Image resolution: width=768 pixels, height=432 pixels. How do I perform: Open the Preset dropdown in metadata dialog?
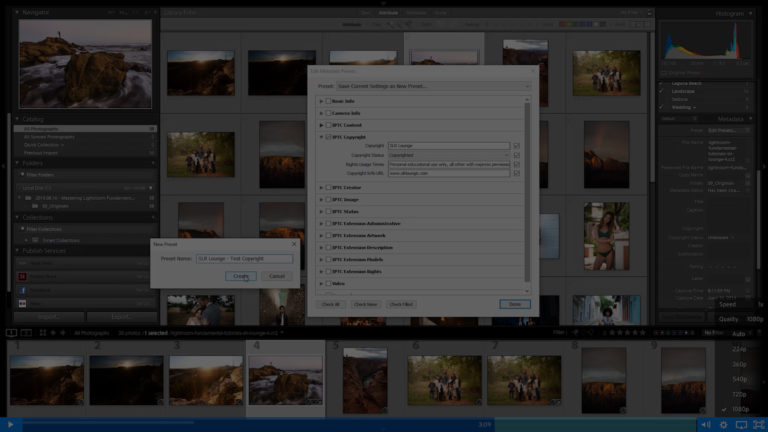[x=433, y=86]
